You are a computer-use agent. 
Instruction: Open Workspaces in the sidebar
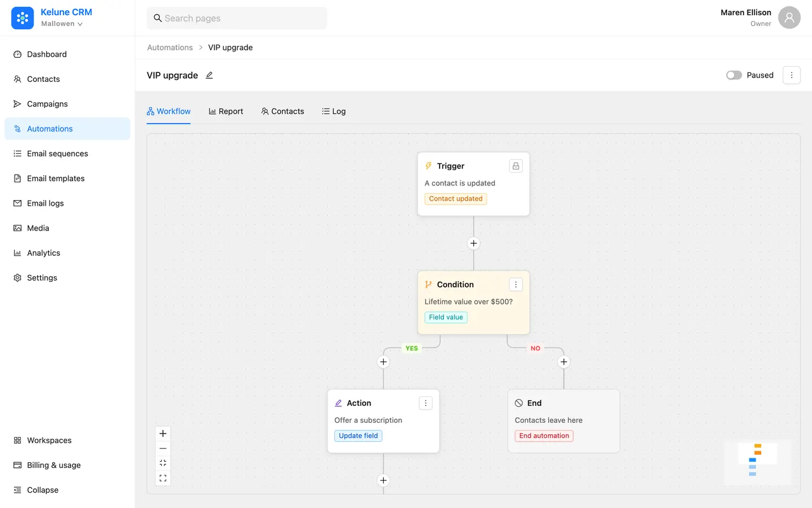pyautogui.click(x=67, y=440)
